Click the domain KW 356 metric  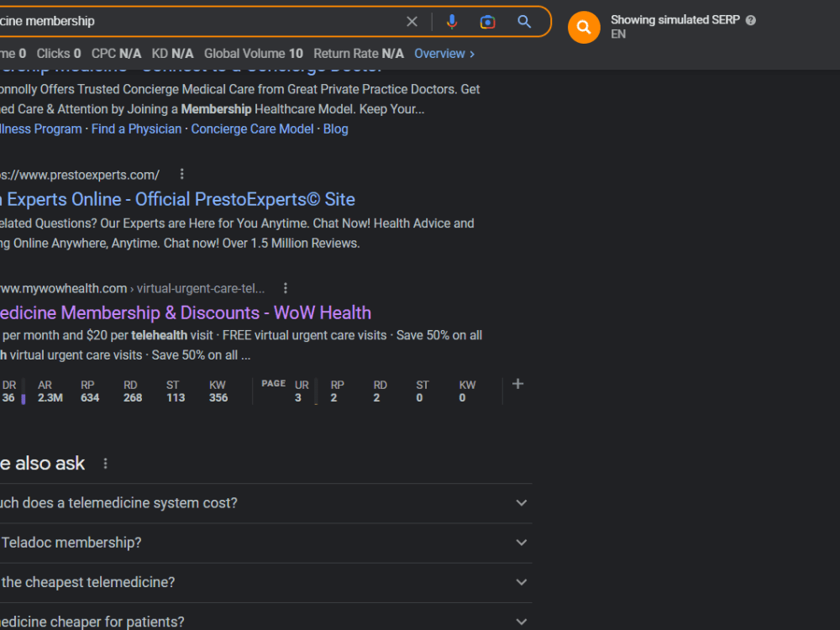click(218, 391)
